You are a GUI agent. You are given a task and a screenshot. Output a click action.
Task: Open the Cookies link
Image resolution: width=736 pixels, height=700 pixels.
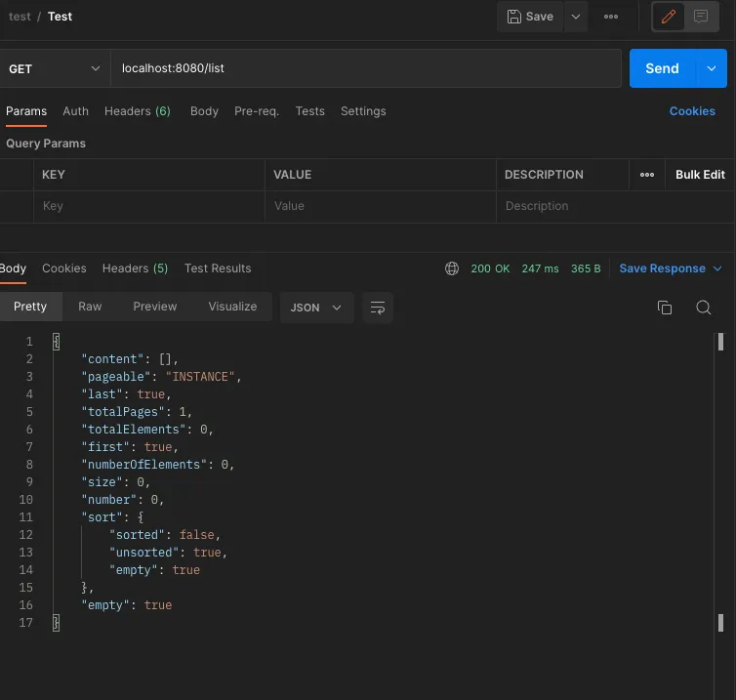692,111
